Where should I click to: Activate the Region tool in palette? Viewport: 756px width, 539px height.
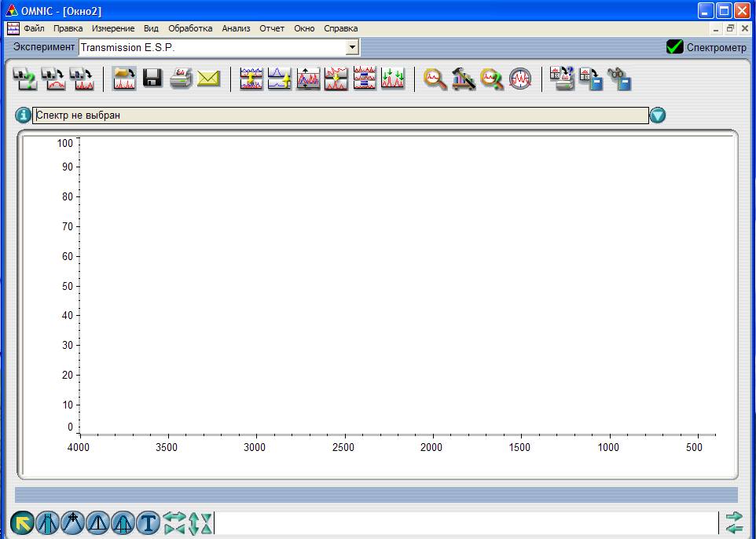(x=47, y=523)
